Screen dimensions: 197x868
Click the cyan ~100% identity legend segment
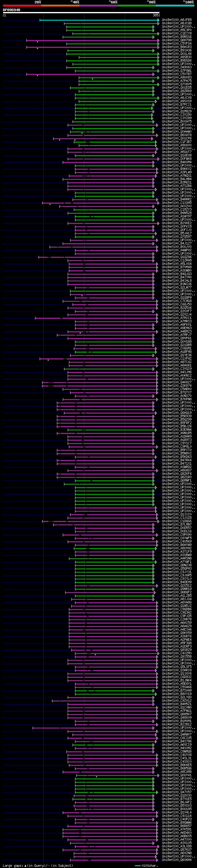click(175, 6)
